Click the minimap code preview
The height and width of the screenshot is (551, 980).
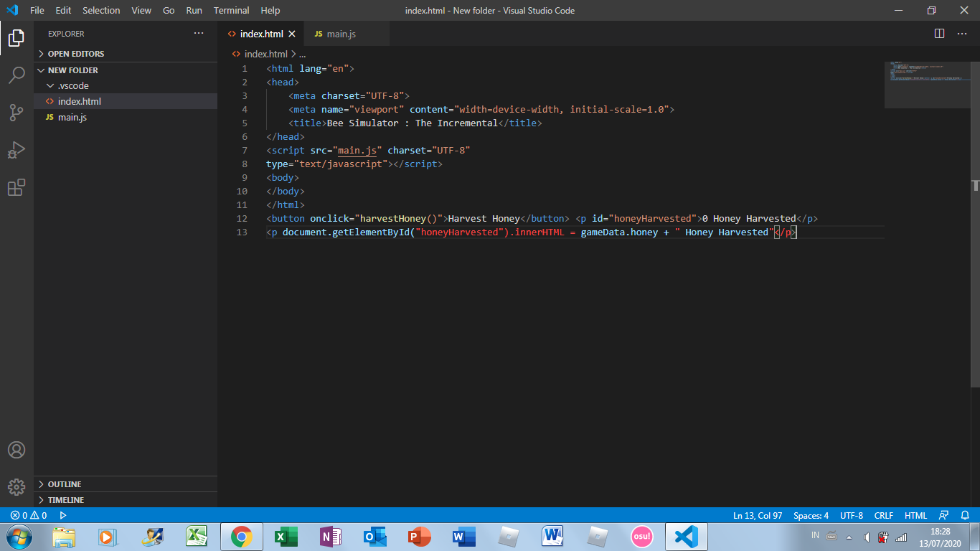click(927, 84)
